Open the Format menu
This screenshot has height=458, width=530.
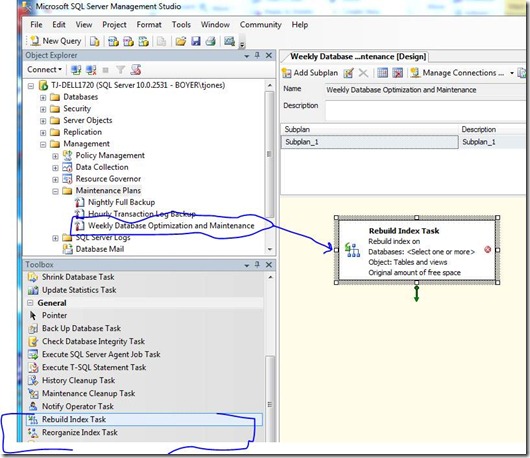coord(149,25)
